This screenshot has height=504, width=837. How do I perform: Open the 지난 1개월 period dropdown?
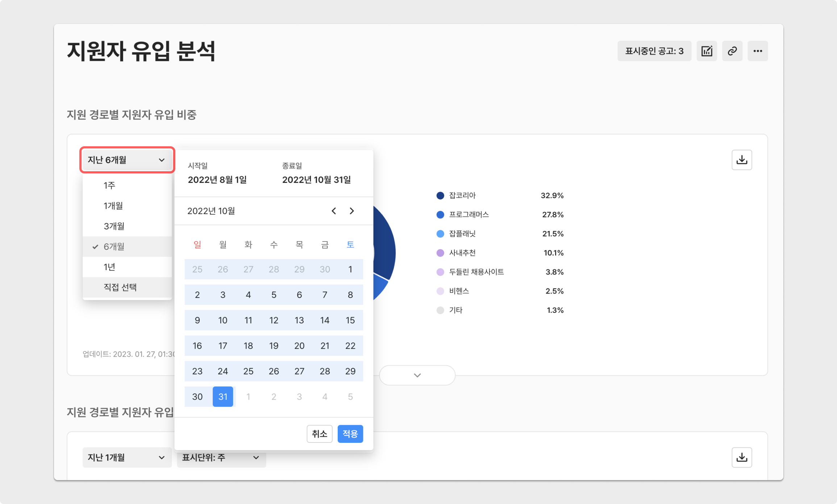tap(127, 458)
